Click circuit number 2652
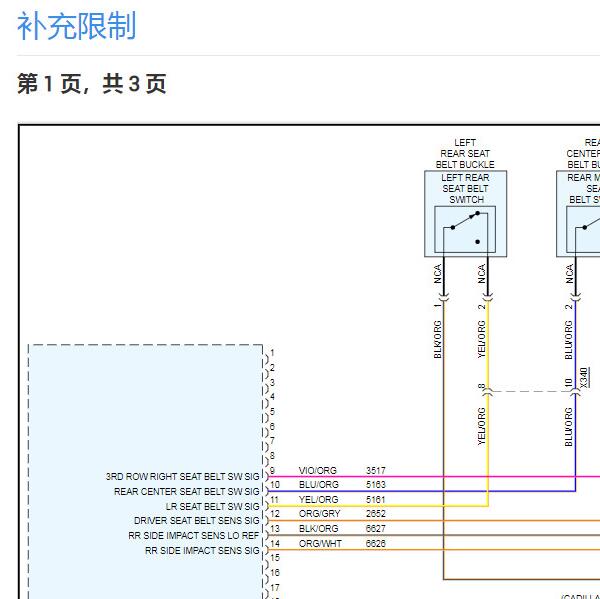Screen dimensions: 600x599 coord(375,514)
